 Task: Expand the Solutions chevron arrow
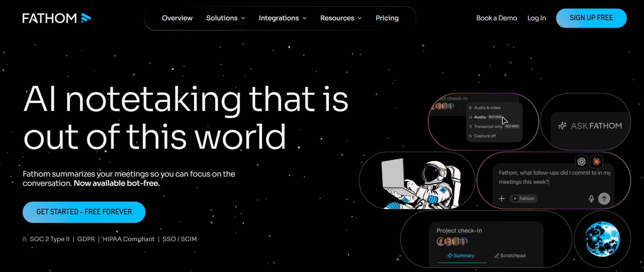click(243, 18)
